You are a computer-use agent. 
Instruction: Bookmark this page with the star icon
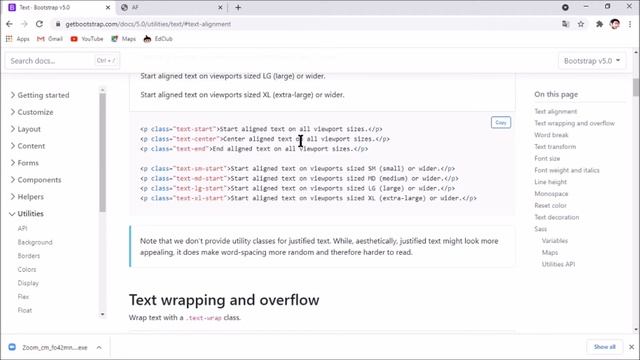tap(581, 24)
